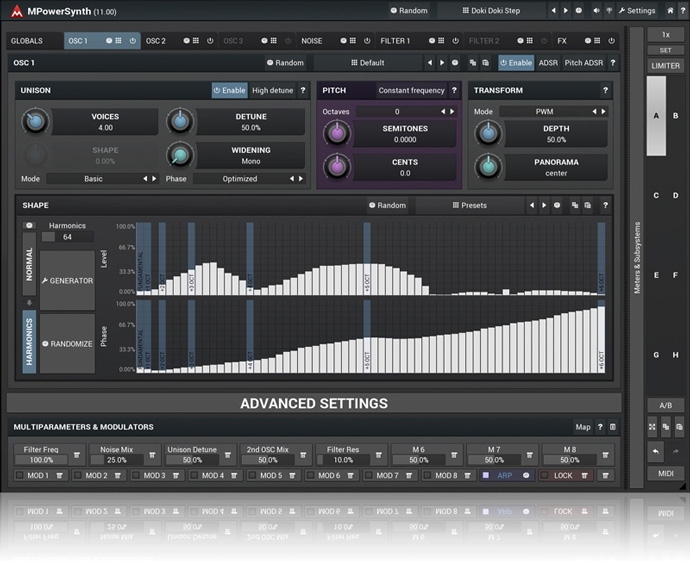Select the NORMAL vertical shape tab
The image size is (690, 561).
click(x=30, y=265)
